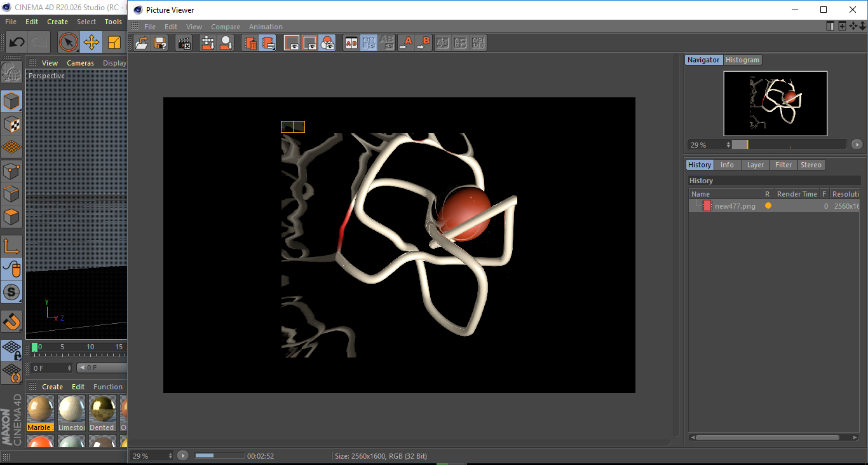Image resolution: width=868 pixels, height=465 pixels.
Task: Click the grid-with-arrow render region icon
Action: click(208, 43)
